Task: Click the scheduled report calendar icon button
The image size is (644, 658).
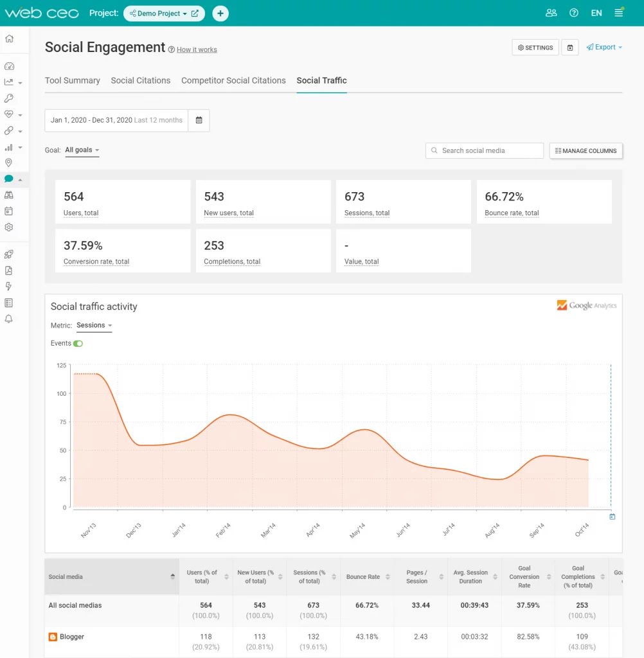Action: (570, 48)
